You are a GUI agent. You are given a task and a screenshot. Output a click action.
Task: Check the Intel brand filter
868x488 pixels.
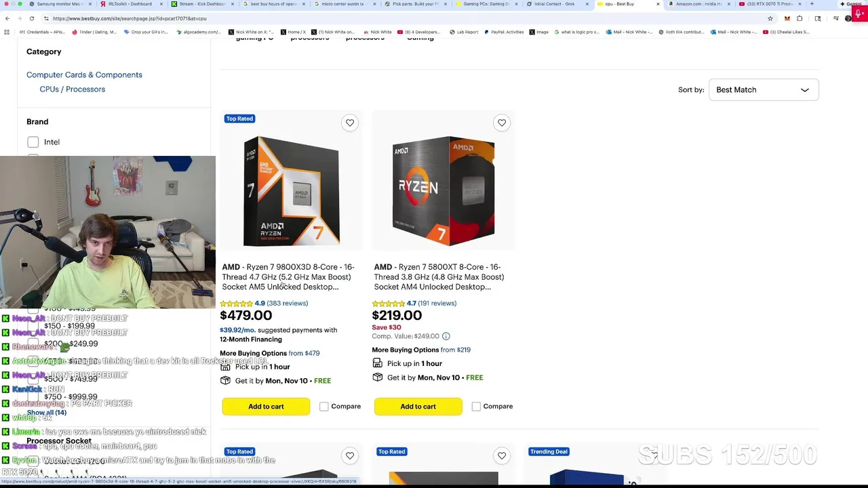(x=33, y=142)
